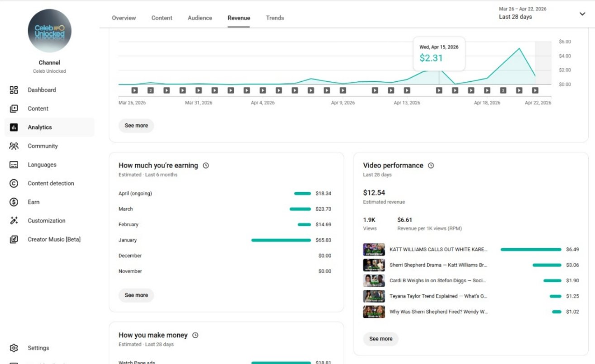Click the Customization magic wand icon
Viewport: 595px width, 364px height.
pyautogui.click(x=14, y=221)
